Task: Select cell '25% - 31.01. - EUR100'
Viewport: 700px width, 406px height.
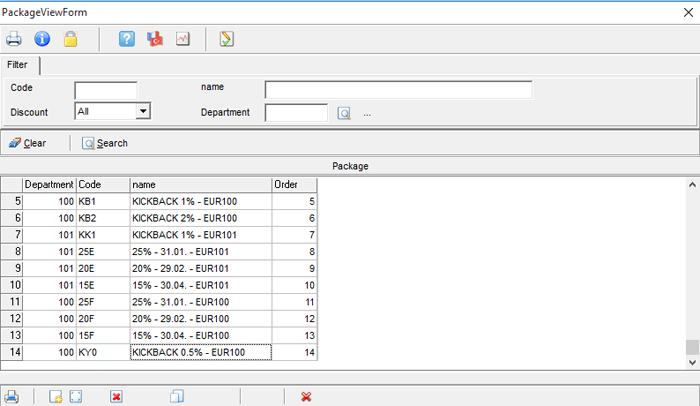Action: (200, 302)
